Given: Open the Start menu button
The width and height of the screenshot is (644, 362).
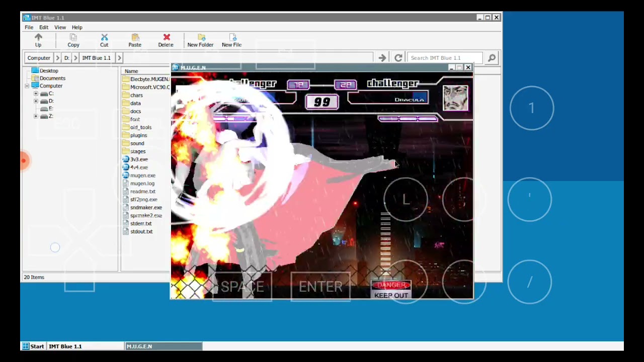Looking at the screenshot, I should tap(33, 346).
